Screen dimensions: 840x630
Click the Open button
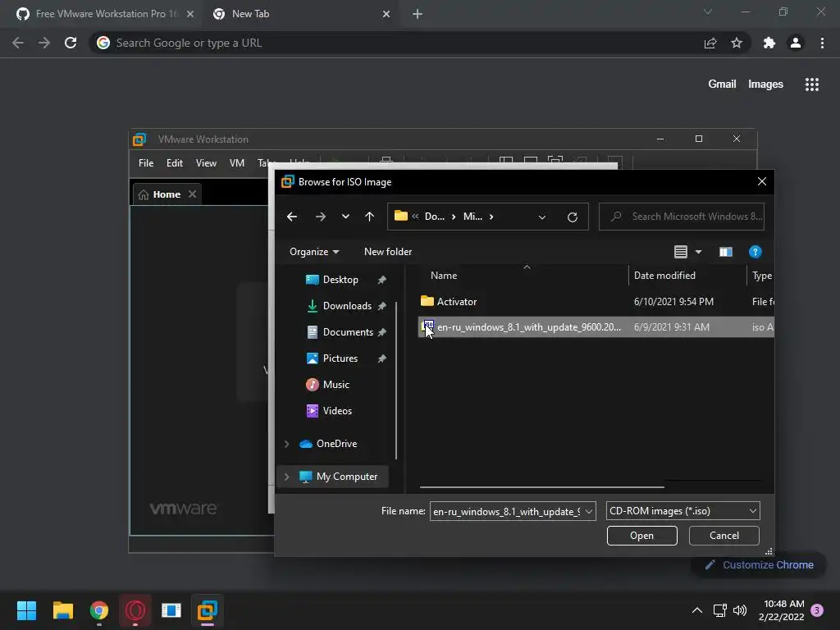641,536
